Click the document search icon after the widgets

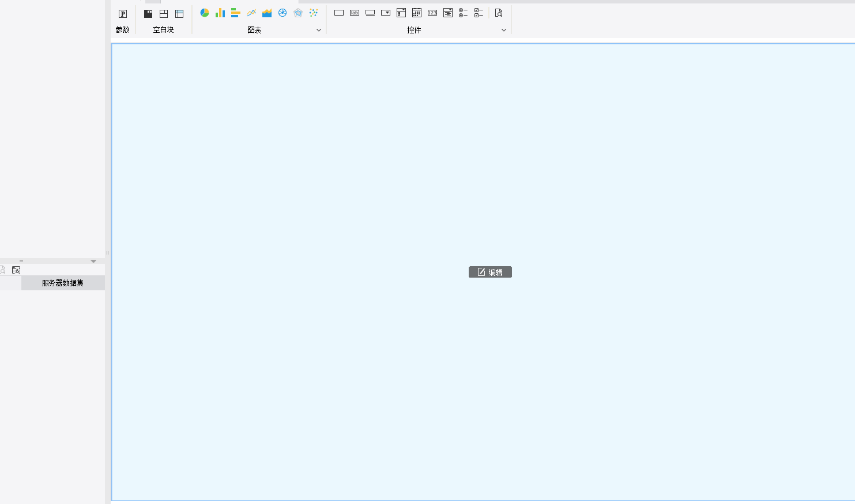pyautogui.click(x=499, y=13)
